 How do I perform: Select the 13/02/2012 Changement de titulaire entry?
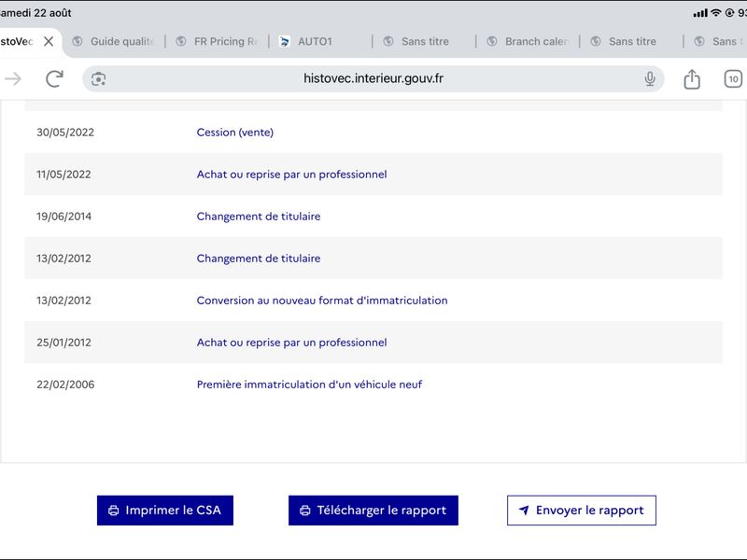click(259, 259)
